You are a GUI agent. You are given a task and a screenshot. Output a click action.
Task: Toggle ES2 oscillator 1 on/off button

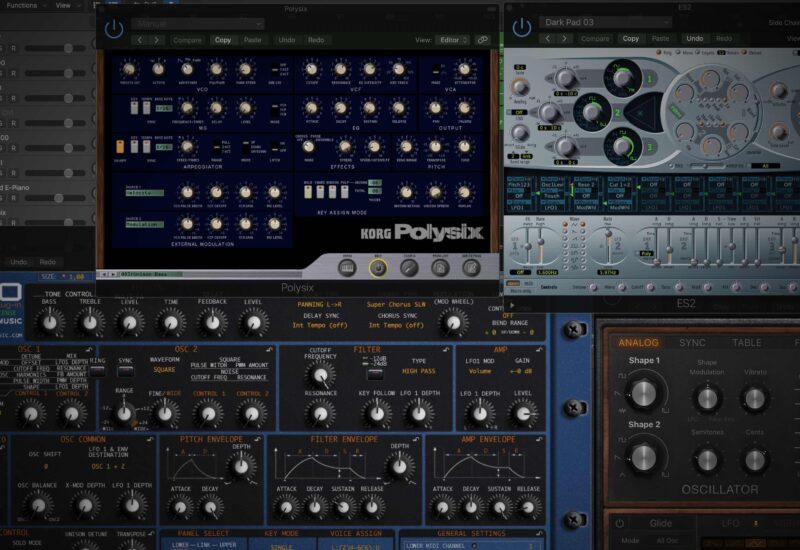(x=649, y=79)
